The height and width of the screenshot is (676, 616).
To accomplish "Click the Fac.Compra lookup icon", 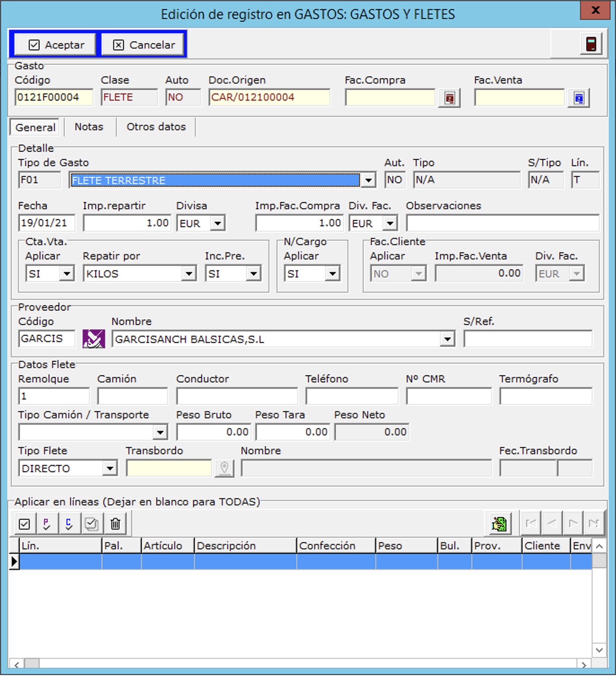I will [x=449, y=98].
